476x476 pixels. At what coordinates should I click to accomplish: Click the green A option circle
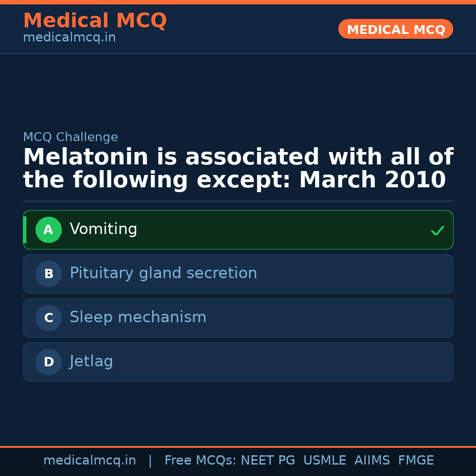pyautogui.click(x=48, y=230)
